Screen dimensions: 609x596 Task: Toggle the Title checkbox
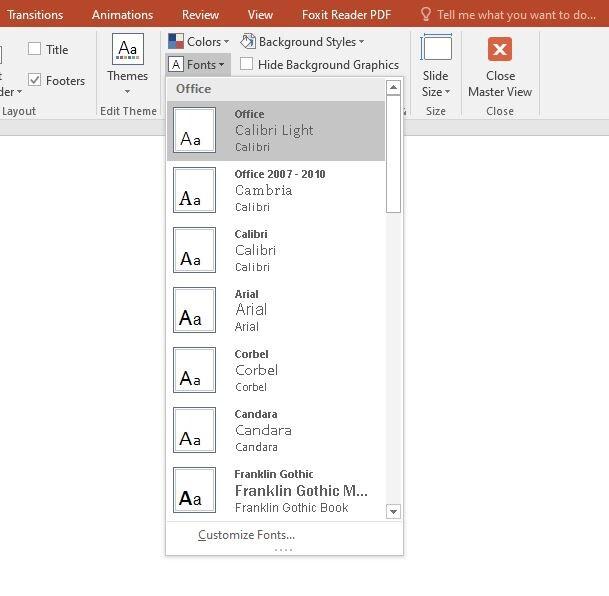click(x=35, y=49)
